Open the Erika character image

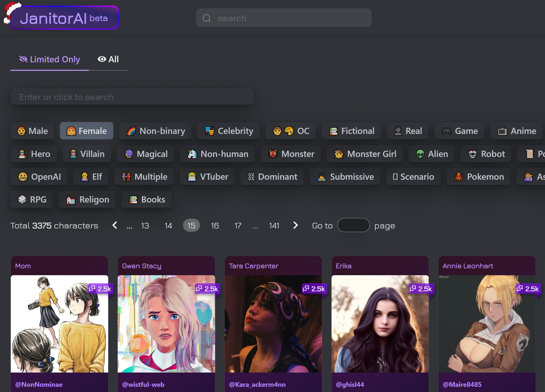[380, 324]
